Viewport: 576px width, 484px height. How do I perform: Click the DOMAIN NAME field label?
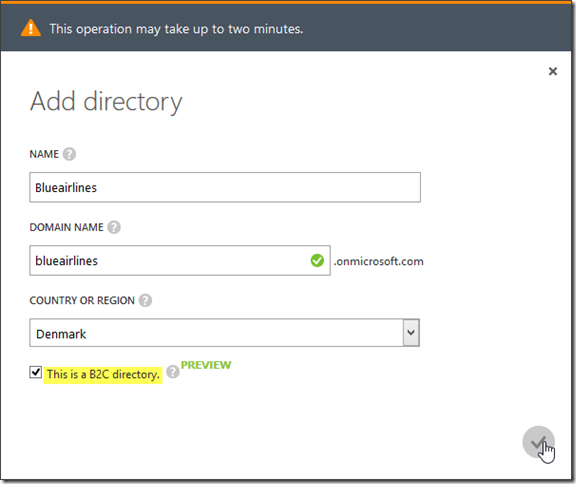click(66, 227)
